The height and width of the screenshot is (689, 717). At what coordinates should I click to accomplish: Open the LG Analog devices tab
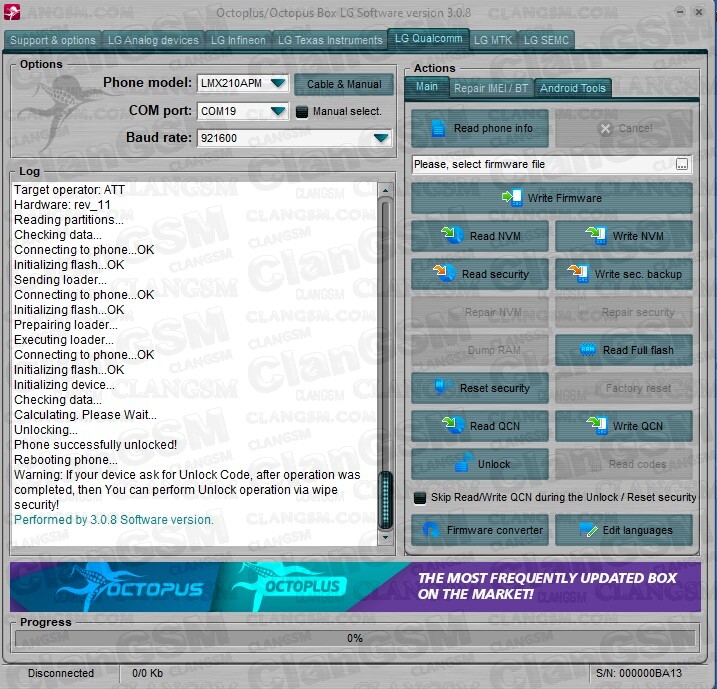point(153,40)
